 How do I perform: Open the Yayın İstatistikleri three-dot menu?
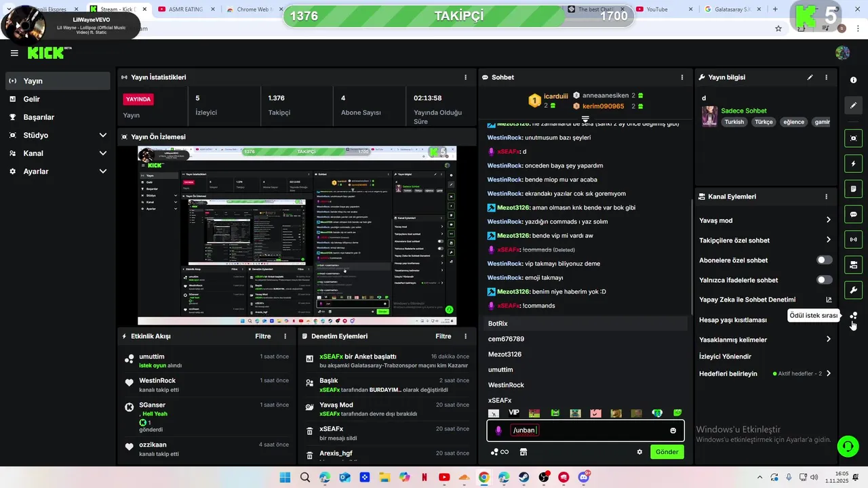pos(465,77)
